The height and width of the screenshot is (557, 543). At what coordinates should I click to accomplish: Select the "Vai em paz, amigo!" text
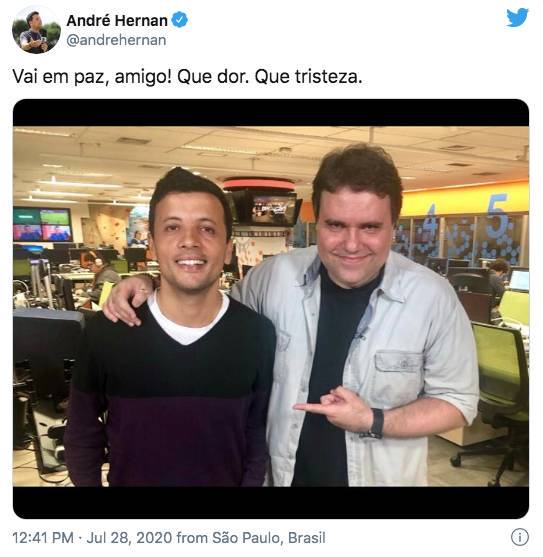92,77
